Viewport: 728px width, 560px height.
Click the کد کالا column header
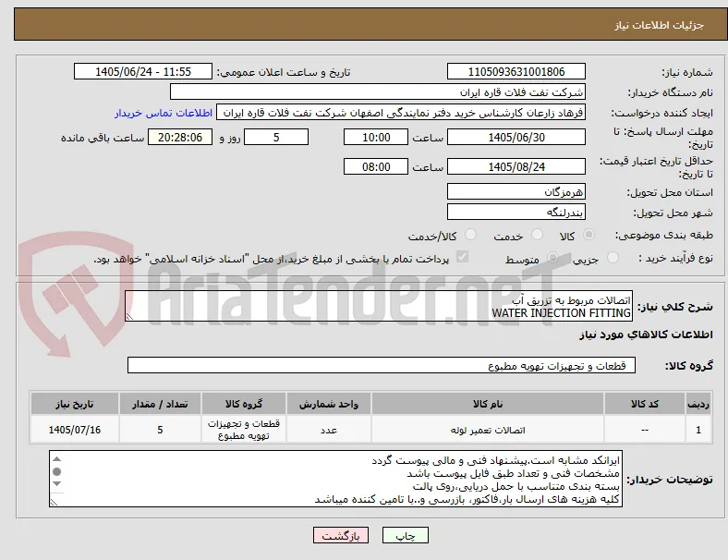pos(645,404)
